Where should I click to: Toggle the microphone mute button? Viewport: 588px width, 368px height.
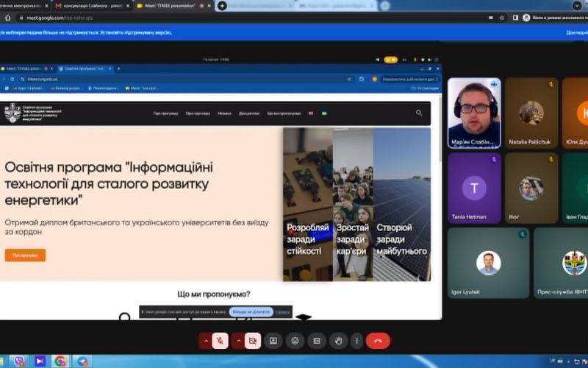coord(220,341)
